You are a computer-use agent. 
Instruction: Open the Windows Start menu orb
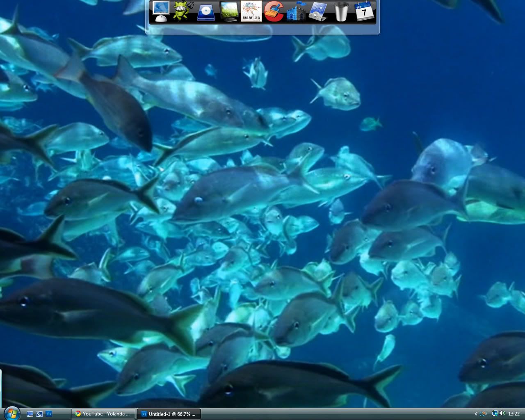point(11,413)
